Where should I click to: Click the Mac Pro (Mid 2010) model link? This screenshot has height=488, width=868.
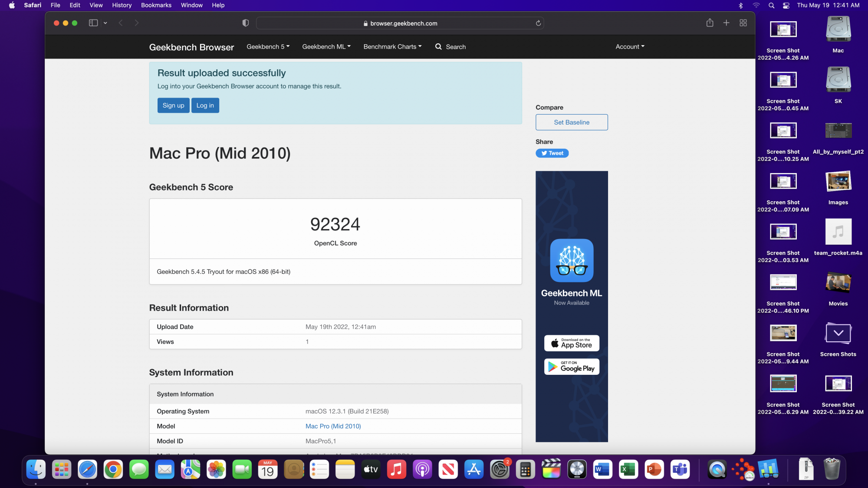pos(333,426)
